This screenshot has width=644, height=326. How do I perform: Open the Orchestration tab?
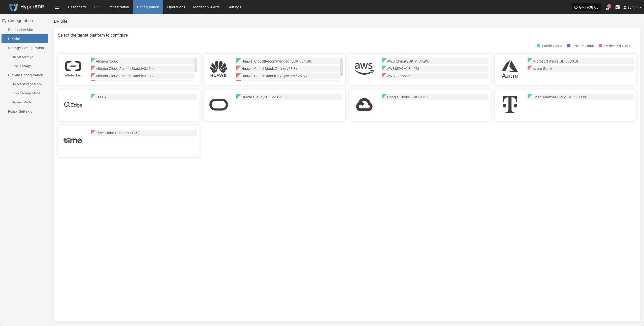[x=118, y=7]
